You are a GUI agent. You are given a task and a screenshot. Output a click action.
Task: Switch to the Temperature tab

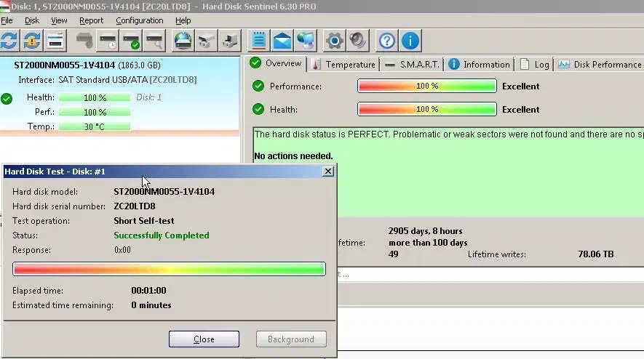[343, 64]
